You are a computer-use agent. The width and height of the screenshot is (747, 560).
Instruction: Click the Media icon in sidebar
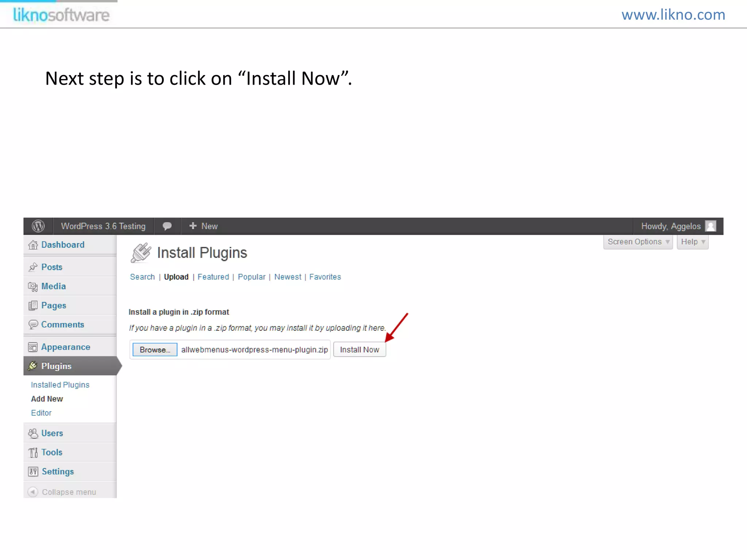[x=33, y=287]
